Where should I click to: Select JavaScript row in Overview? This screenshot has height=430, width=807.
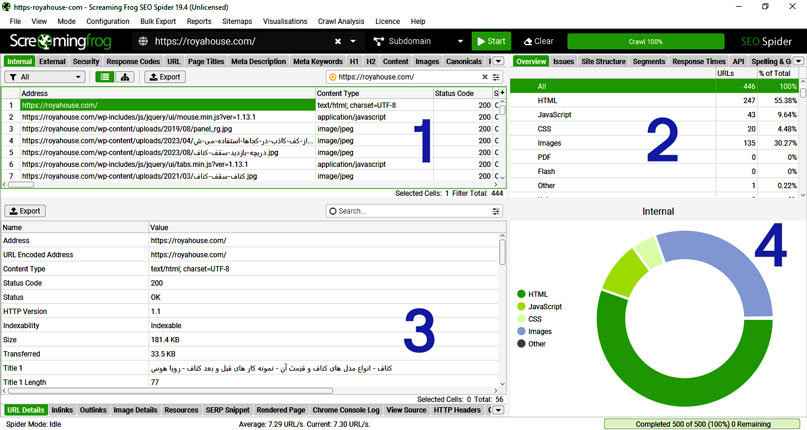655,115
